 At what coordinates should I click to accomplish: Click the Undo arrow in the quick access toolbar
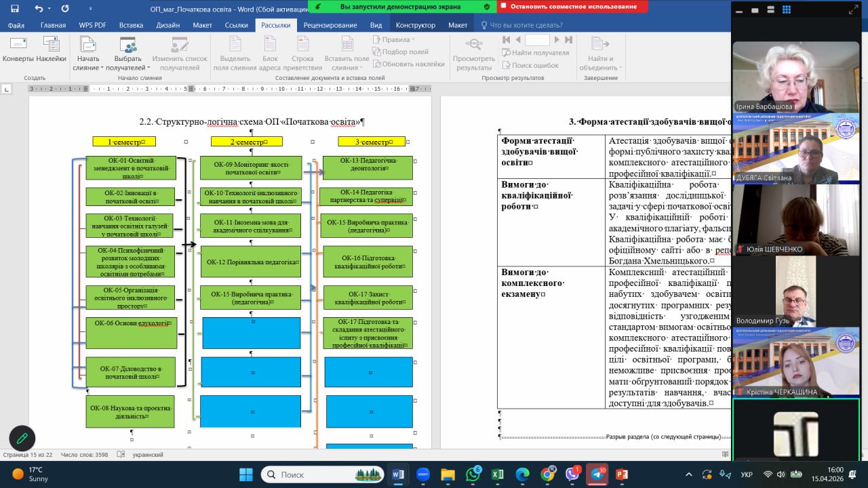coord(39,9)
